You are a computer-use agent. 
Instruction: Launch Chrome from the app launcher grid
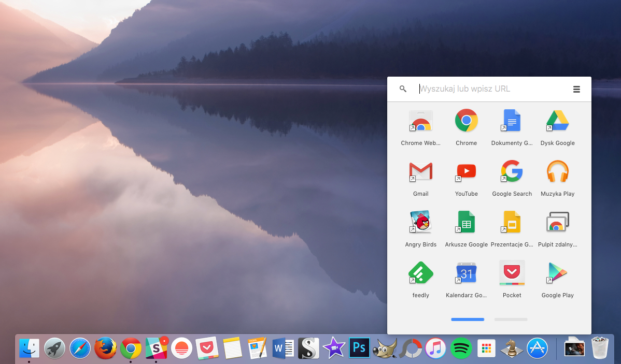click(466, 120)
